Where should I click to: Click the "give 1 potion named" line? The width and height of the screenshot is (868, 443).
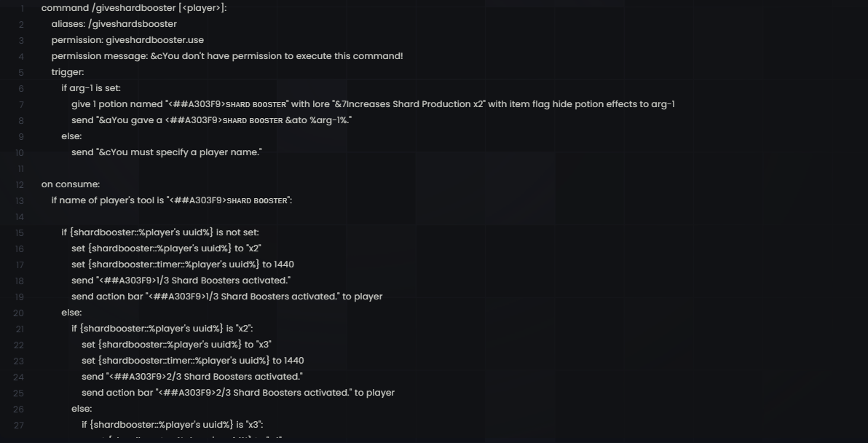372,104
